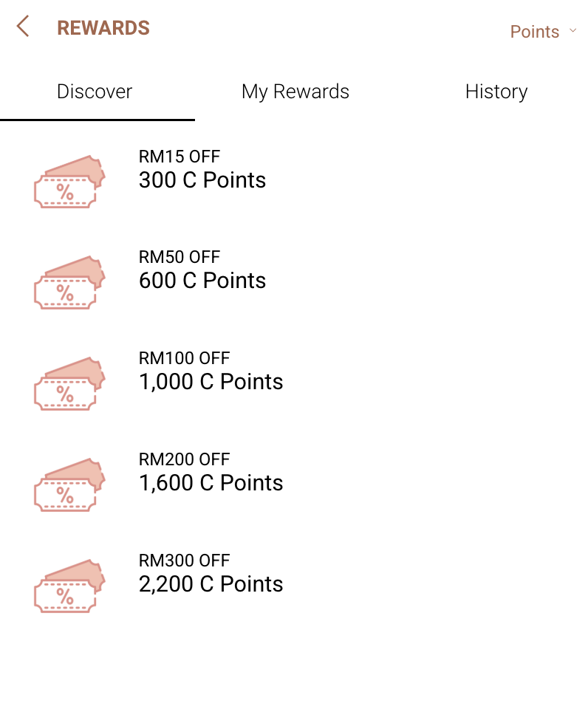Tap the RM15 OFF label
The width and height of the screenshot is (588, 709).
180,157
